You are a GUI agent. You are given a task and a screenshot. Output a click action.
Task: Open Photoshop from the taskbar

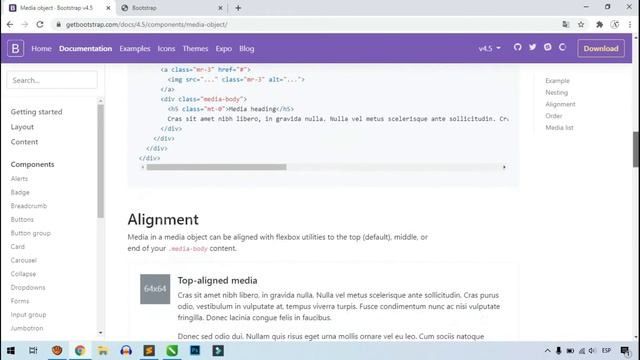pos(195,351)
